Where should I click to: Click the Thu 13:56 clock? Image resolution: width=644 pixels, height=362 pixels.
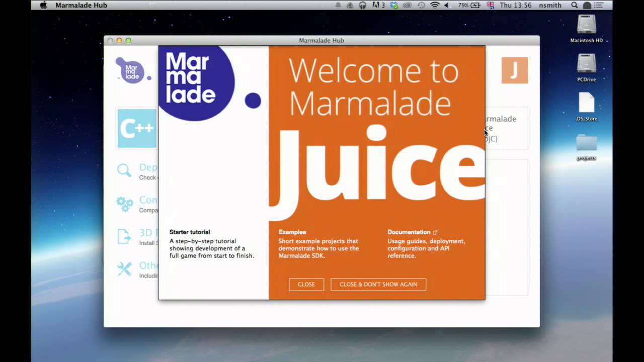pos(516,5)
